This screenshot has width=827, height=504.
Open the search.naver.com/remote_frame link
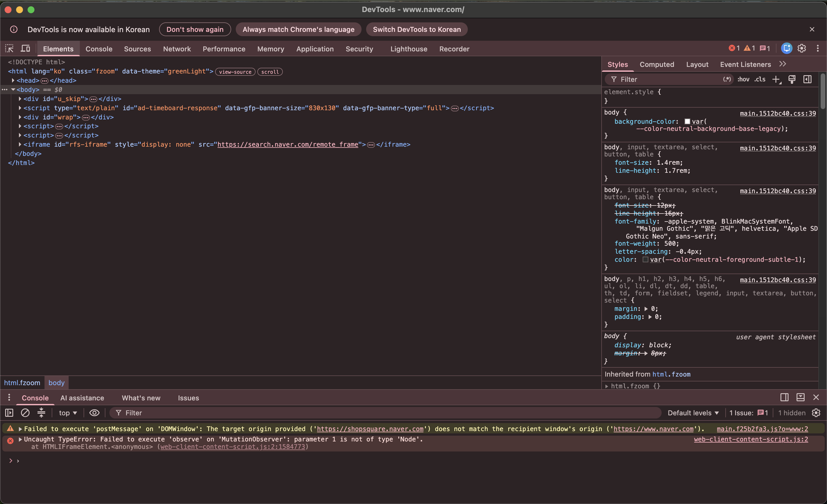288,145
